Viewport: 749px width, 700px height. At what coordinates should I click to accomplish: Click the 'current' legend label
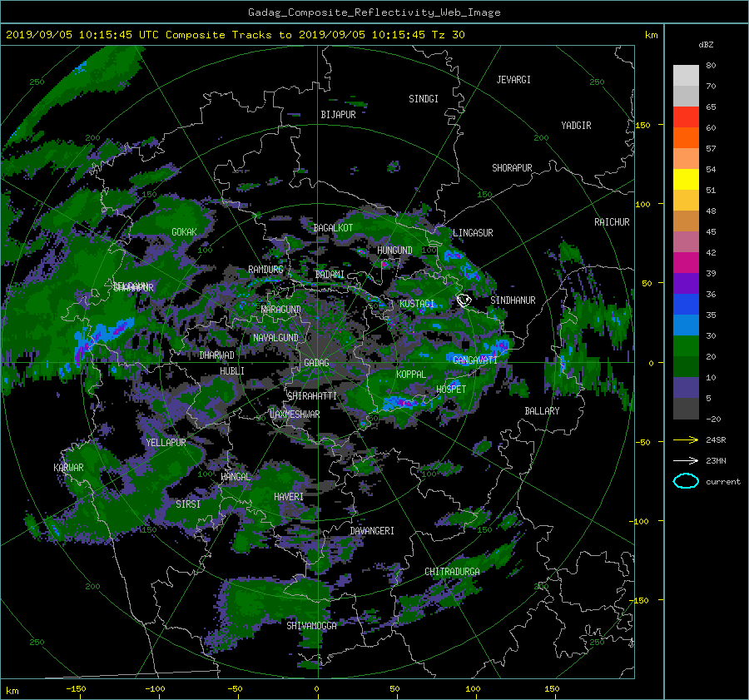click(722, 482)
